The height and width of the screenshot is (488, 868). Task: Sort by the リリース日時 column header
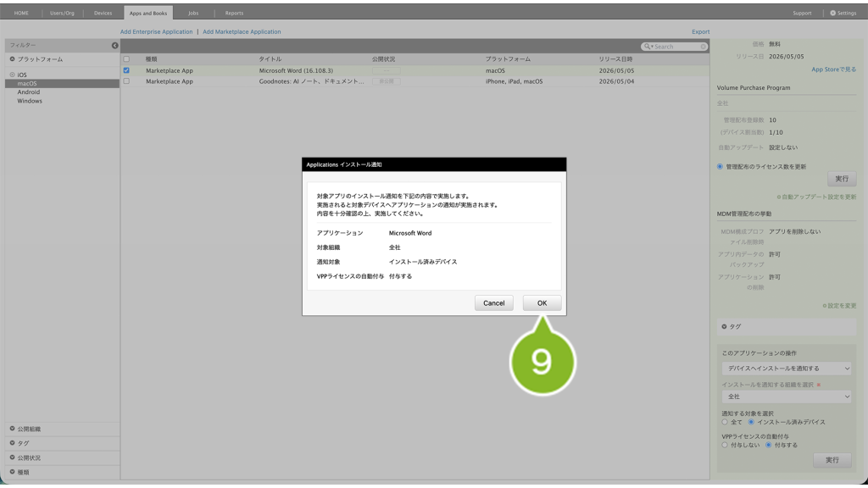tap(615, 59)
